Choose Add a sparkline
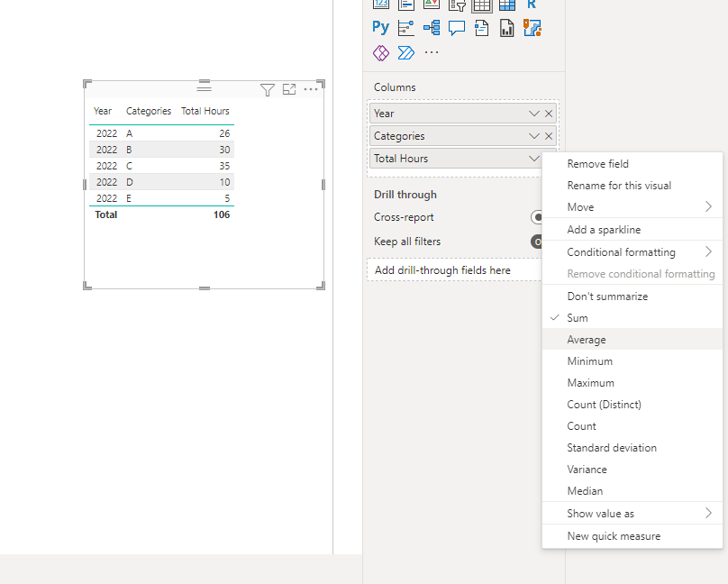 [x=632, y=230]
